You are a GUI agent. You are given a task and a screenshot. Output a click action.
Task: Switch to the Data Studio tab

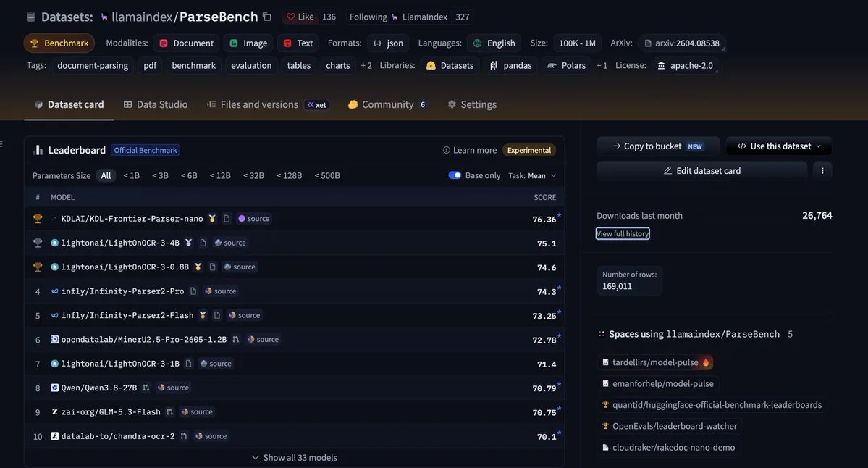pos(156,104)
